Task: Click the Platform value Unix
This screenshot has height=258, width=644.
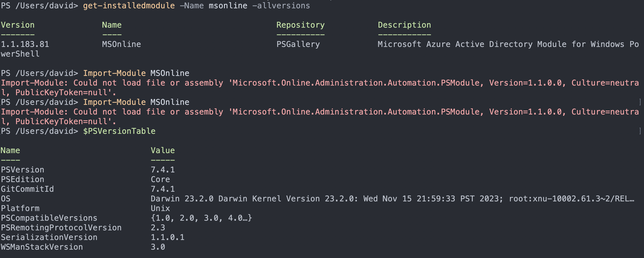Action: (x=160, y=208)
